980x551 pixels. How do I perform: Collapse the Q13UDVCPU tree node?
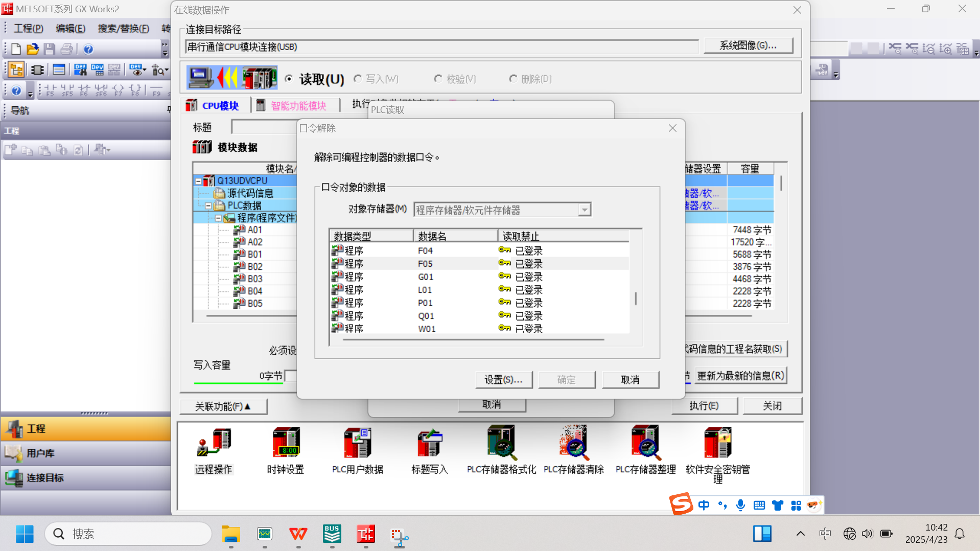click(198, 181)
